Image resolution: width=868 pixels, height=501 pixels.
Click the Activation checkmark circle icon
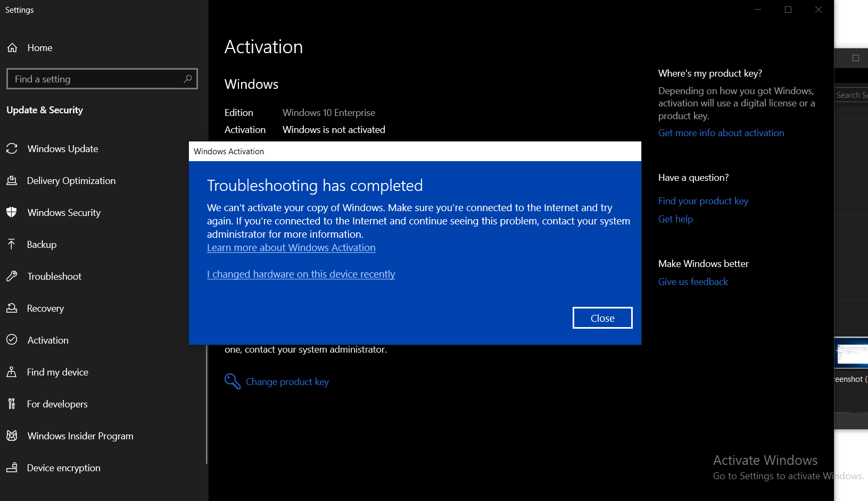click(x=12, y=340)
